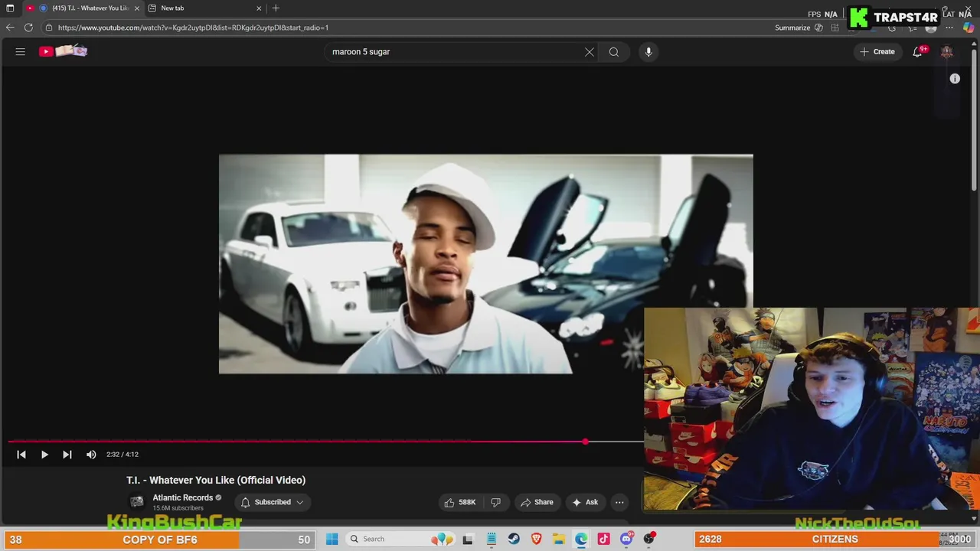Image resolution: width=980 pixels, height=551 pixels.
Task: Skip to next video
Action: 67,455
